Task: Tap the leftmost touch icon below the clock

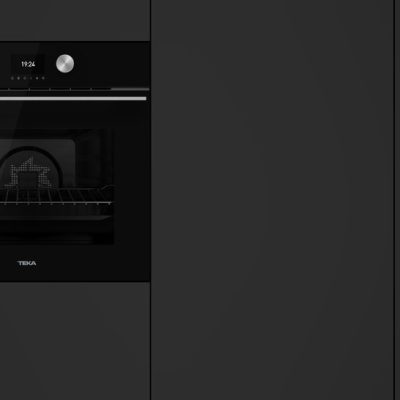Action: tap(12, 78)
